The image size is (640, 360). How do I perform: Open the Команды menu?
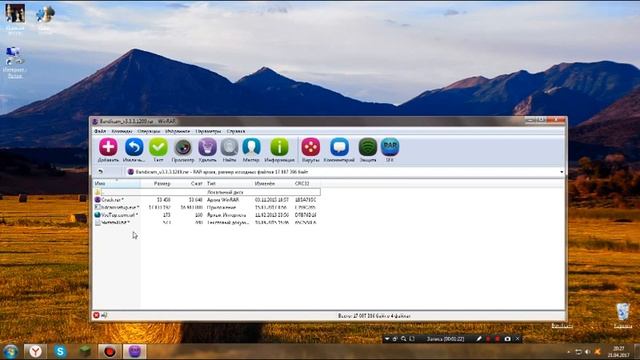[x=122, y=131]
